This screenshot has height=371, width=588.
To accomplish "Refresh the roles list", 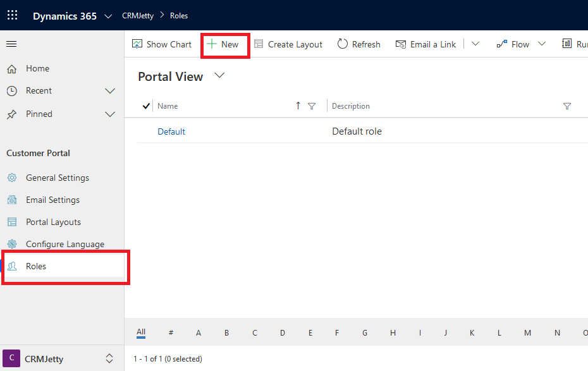I will coord(358,44).
